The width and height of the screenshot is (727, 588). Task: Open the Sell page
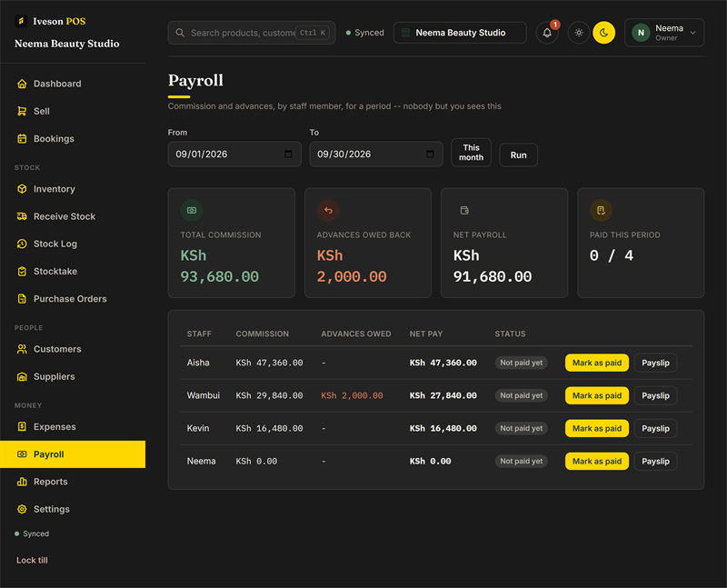pyautogui.click(x=73, y=111)
